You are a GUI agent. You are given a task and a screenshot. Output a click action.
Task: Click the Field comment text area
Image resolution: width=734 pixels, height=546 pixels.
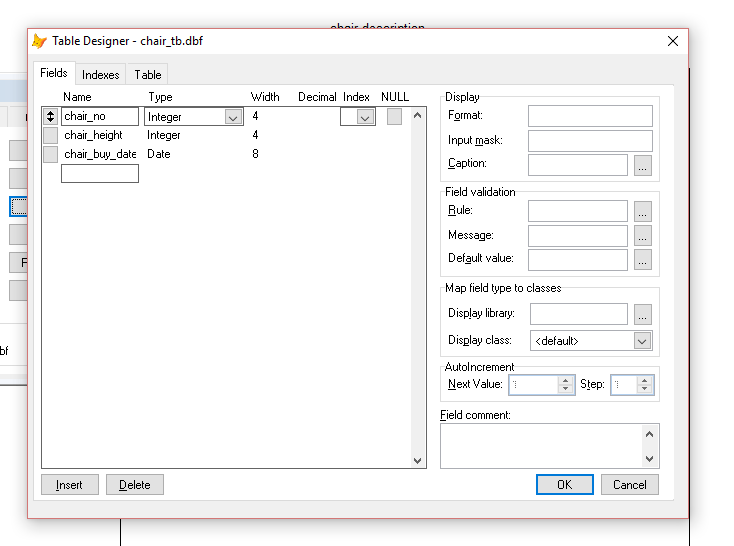click(x=542, y=446)
